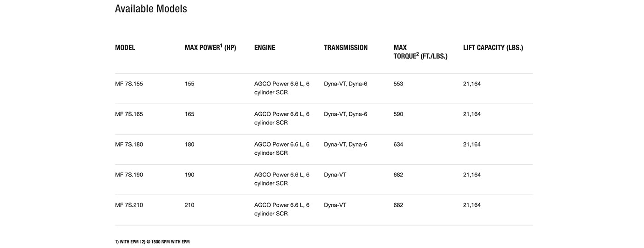Select the MAX TORQUE column header

click(x=420, y=52)
